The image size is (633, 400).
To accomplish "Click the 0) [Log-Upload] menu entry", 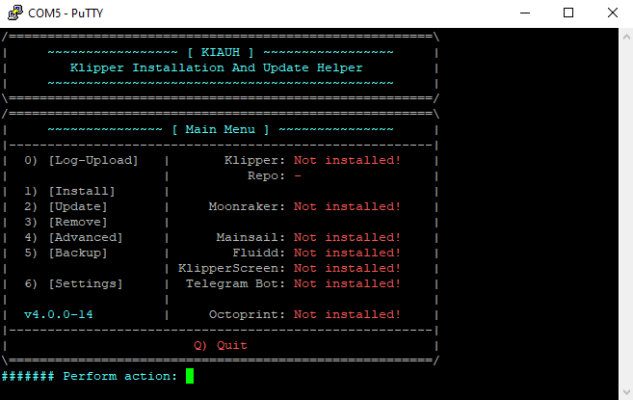I will tap(81, 160).
